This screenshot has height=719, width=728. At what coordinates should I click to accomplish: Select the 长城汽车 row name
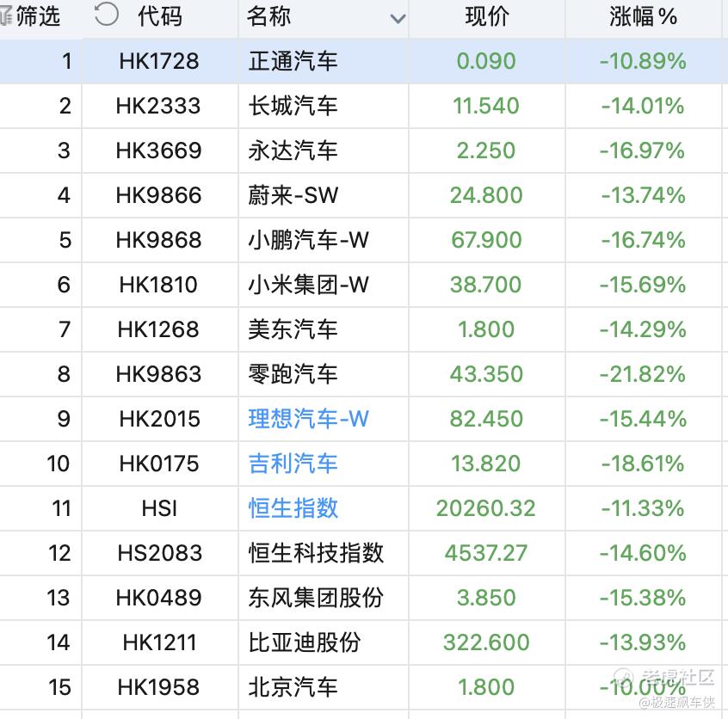tap(293, 106)
